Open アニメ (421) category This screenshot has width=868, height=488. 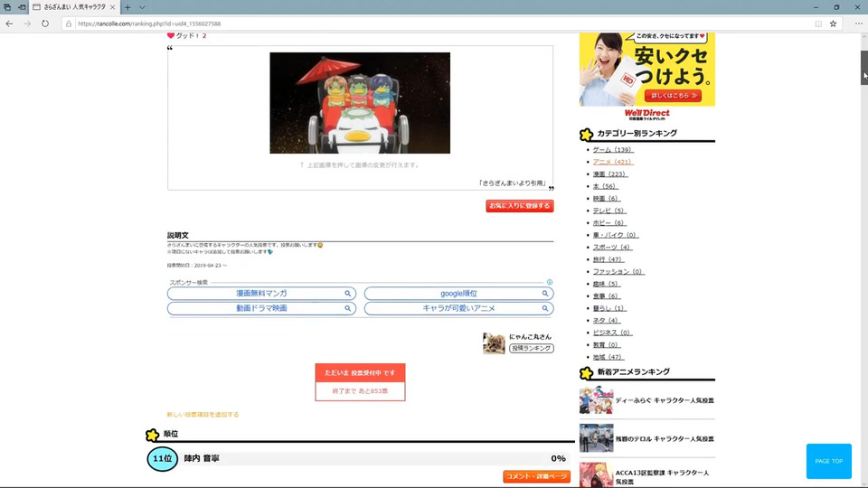[613, 162]
